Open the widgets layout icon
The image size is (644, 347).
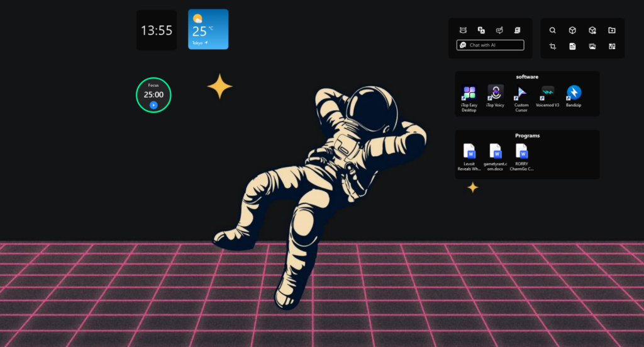(611, 46)
